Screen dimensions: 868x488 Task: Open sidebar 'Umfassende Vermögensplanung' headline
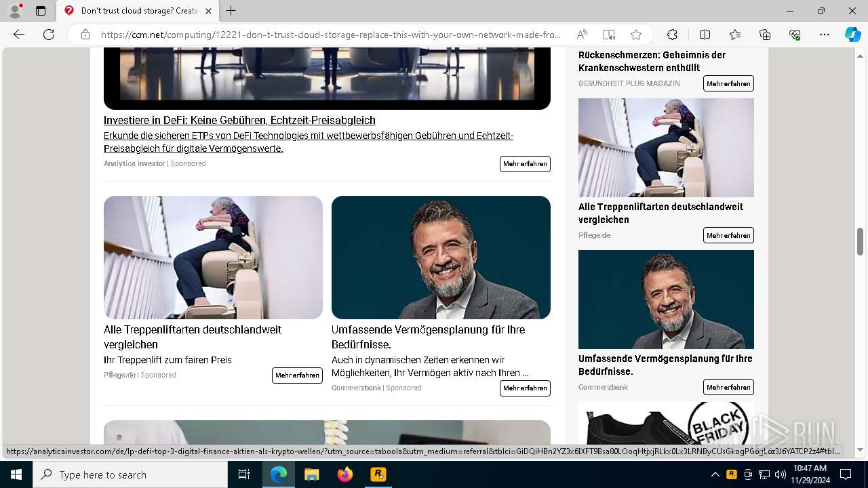tap(665, 365)
